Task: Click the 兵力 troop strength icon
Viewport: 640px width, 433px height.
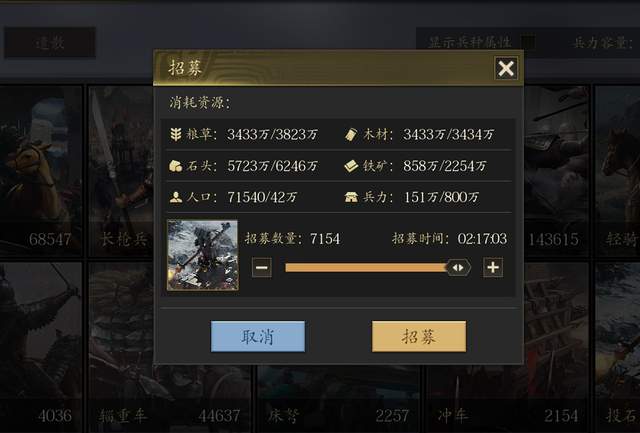Action: [x=351, y=197]
